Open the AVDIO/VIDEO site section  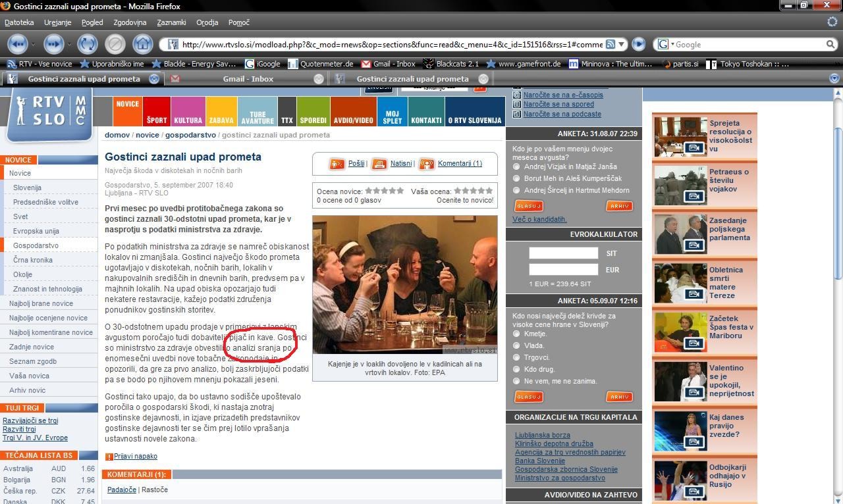coord(353,112)
